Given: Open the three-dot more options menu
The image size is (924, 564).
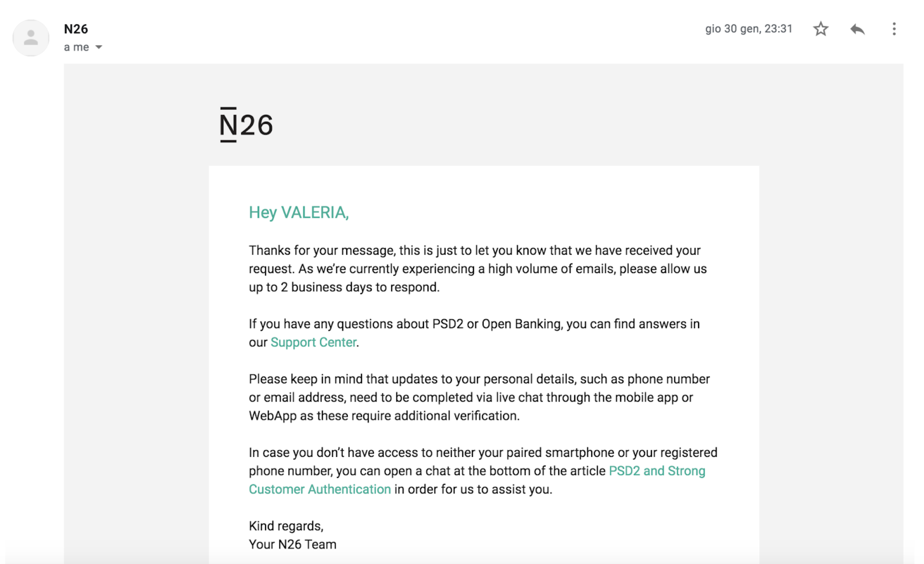Looking at the screenshot, I should tap(894, 29).
